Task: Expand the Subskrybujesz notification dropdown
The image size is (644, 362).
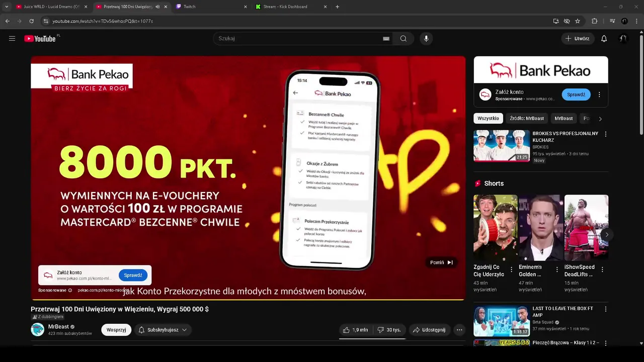Action: click(x=163, y=330)
